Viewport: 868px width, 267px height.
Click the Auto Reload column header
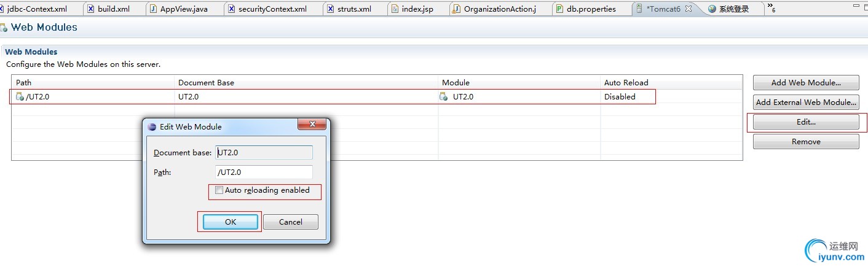671,82
